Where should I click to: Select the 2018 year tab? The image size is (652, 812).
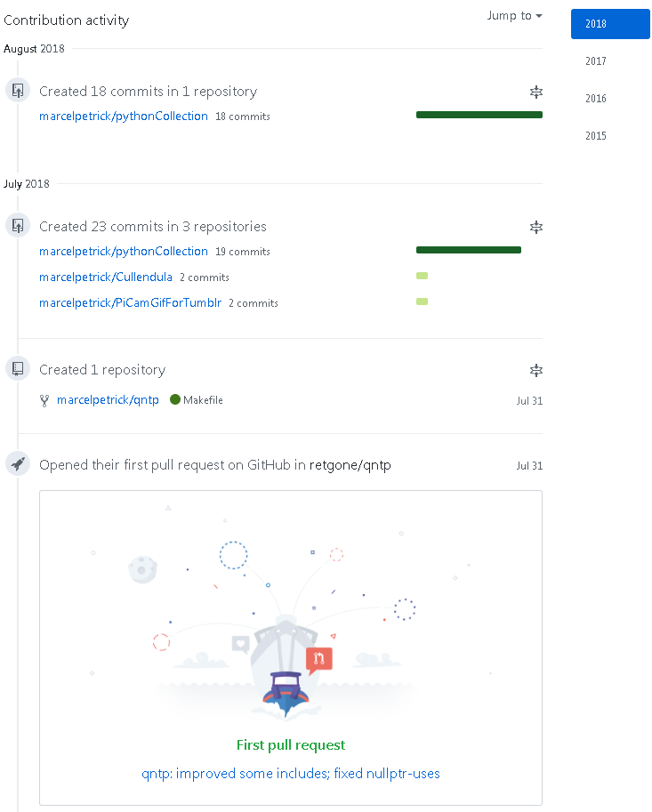point(610,24)
